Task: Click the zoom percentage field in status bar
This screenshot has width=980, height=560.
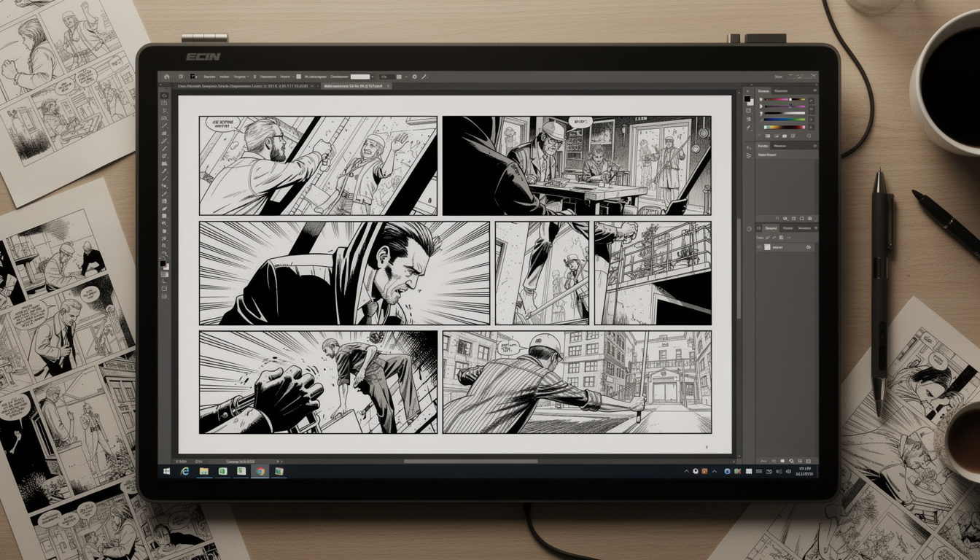Action: (181, 462)
